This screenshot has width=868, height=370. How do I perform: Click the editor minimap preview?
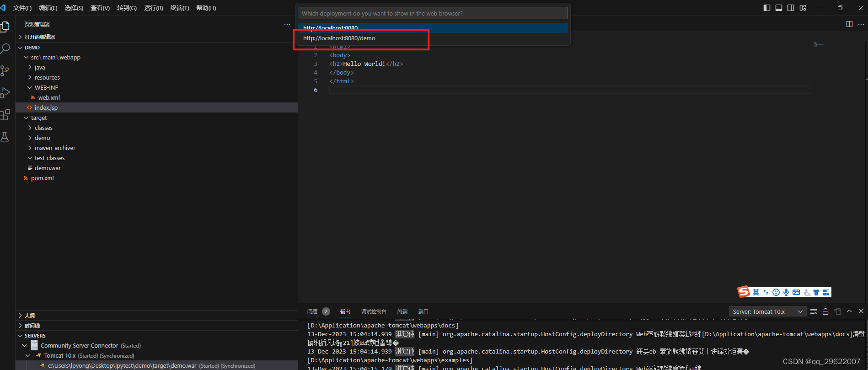click(819, 44)
